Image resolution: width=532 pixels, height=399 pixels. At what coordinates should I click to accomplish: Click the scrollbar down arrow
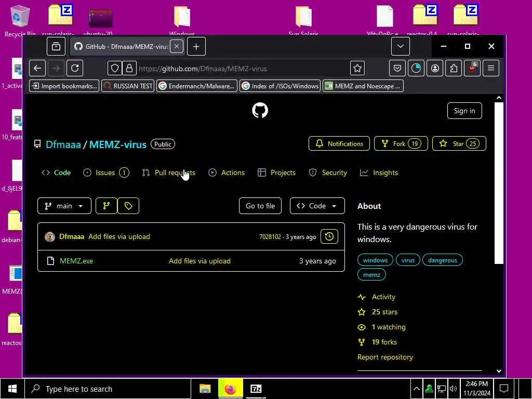499,371
